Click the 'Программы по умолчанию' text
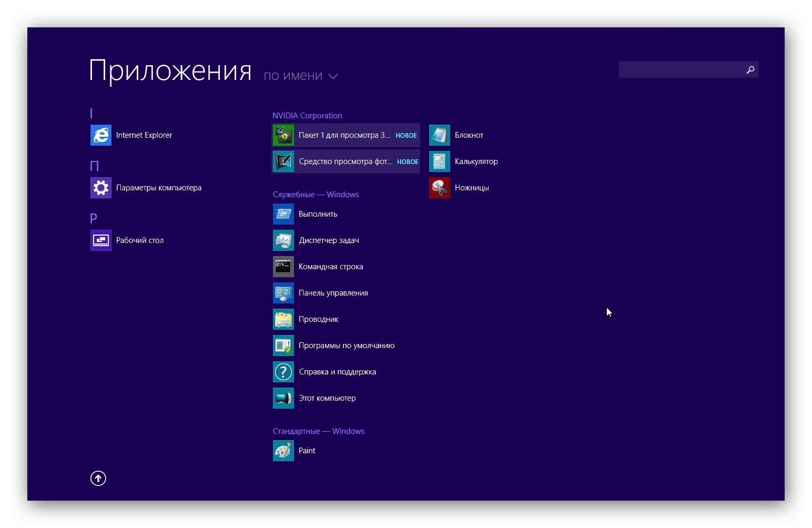Viewport: 812px width, 528px height. [x=347, y=346]
